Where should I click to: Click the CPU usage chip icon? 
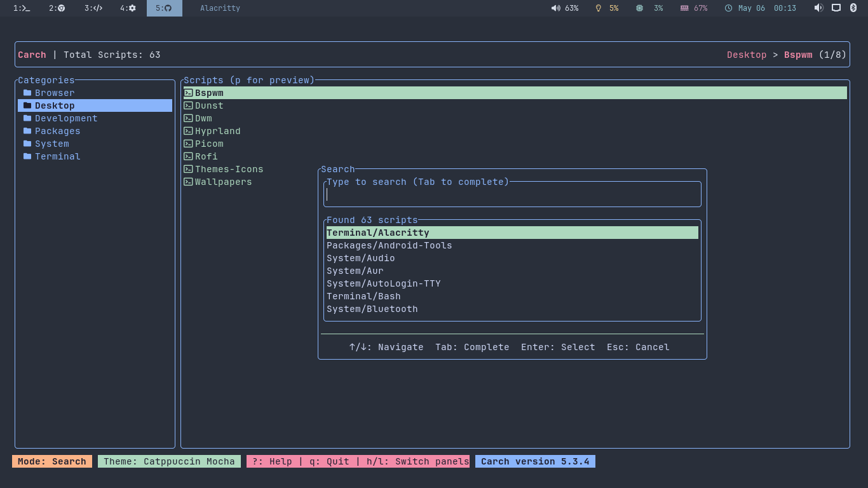639,8
